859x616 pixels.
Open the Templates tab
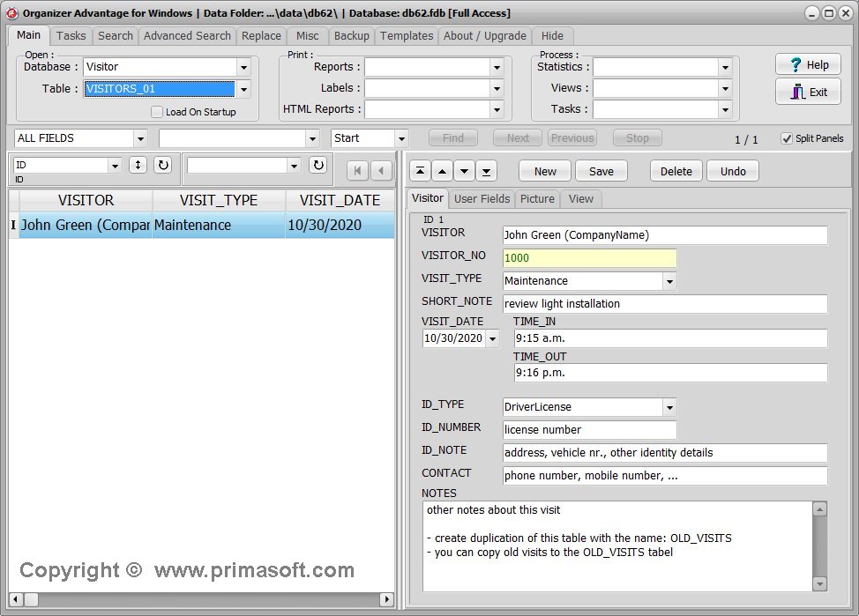(407, 35)
